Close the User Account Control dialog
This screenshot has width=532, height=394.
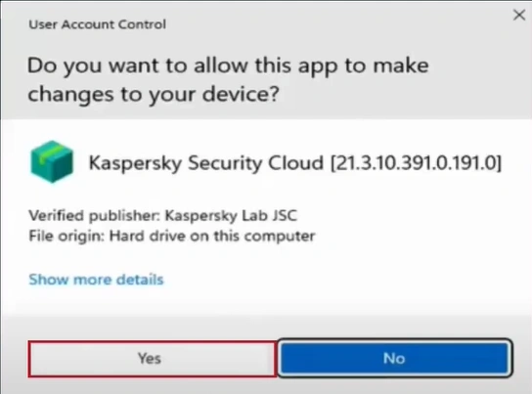(518, 15)
